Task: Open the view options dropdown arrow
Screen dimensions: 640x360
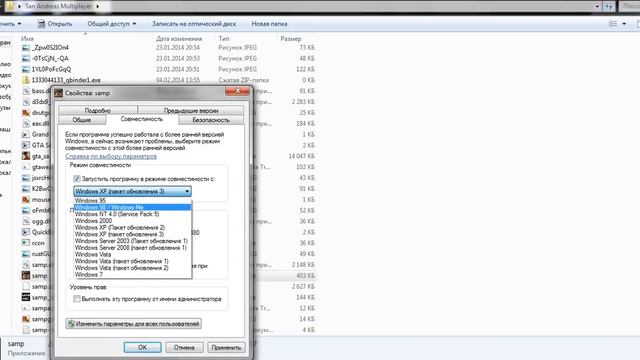Action: point(624,24)
